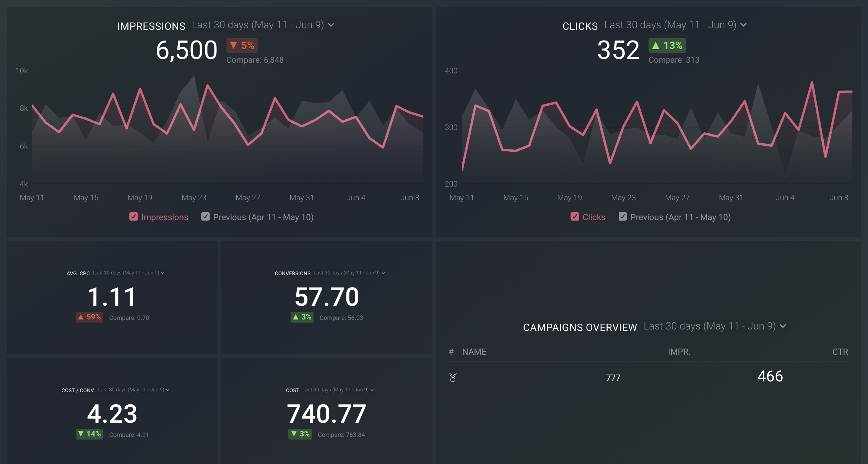This screenshot has width=868, height=464.
Task: Click the 4.23 cost per conversion value
Action: click(112, 414)
